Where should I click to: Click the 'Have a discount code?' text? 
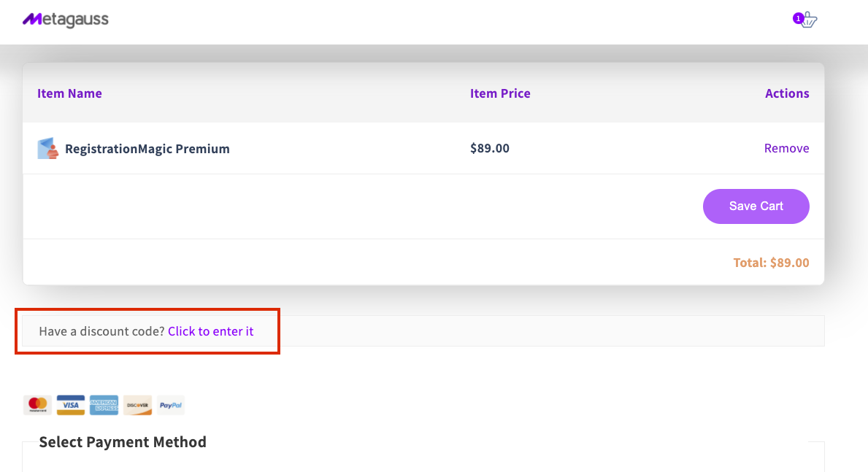pos(102,331)
